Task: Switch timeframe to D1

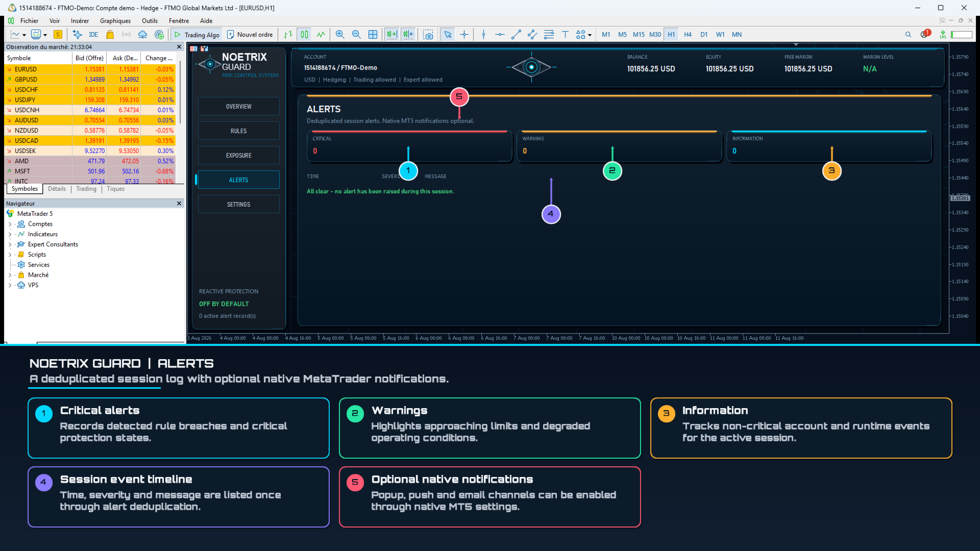Action: pyautogui.click(x=704, y=35)
